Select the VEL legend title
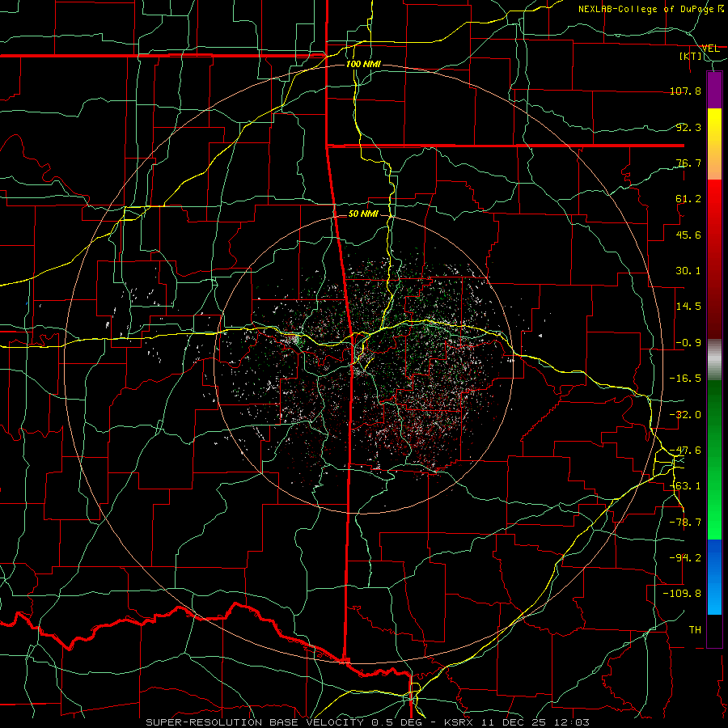This screenshot has height=728, width=728. pos(710,49)
